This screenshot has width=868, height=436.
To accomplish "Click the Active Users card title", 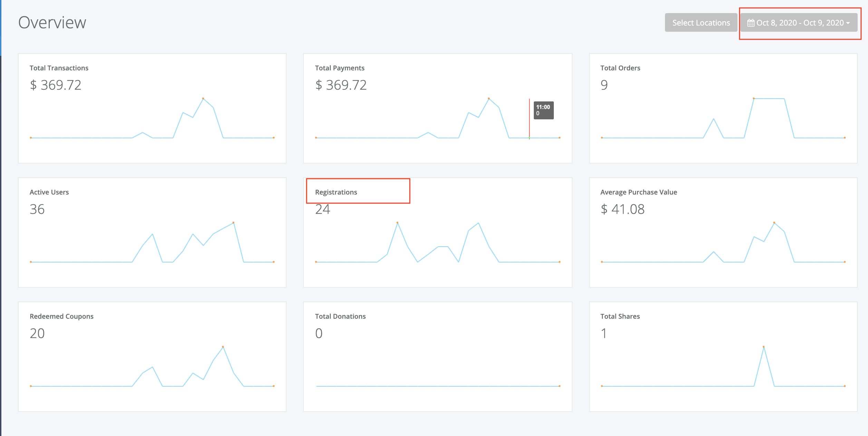I will coord(49,192).
